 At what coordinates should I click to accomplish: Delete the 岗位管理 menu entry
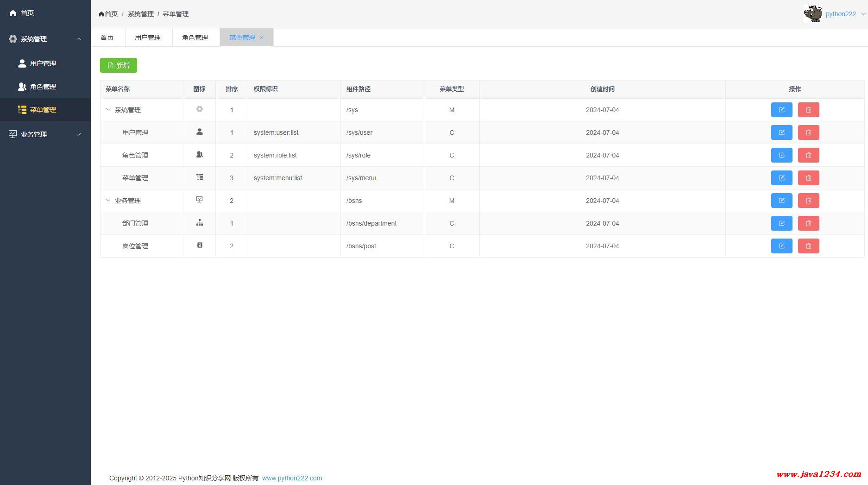coord(808,246)
